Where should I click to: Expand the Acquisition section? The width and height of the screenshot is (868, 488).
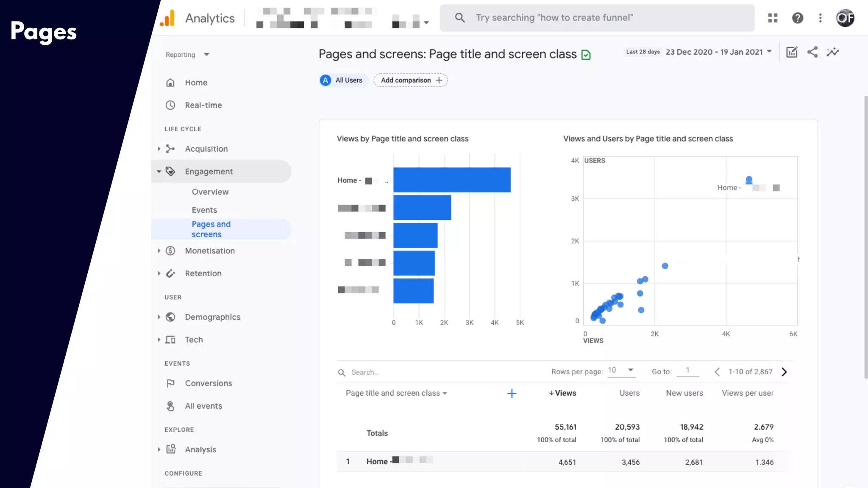point(206,149)
